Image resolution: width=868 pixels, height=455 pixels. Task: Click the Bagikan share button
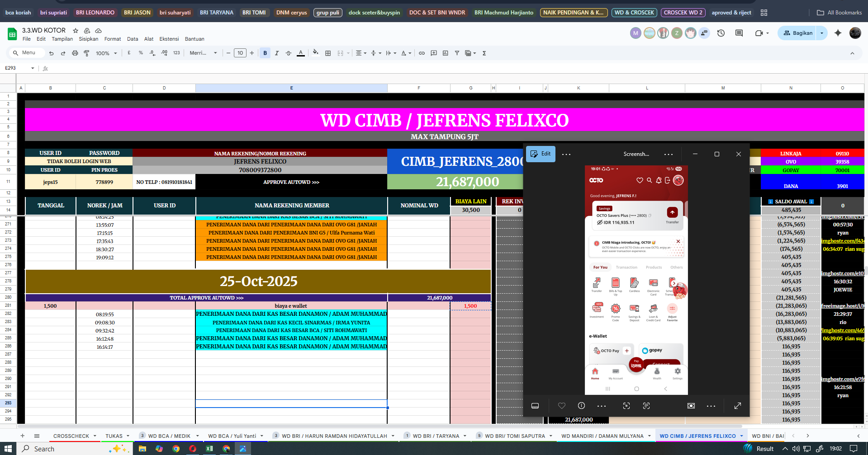pos(798,33)
